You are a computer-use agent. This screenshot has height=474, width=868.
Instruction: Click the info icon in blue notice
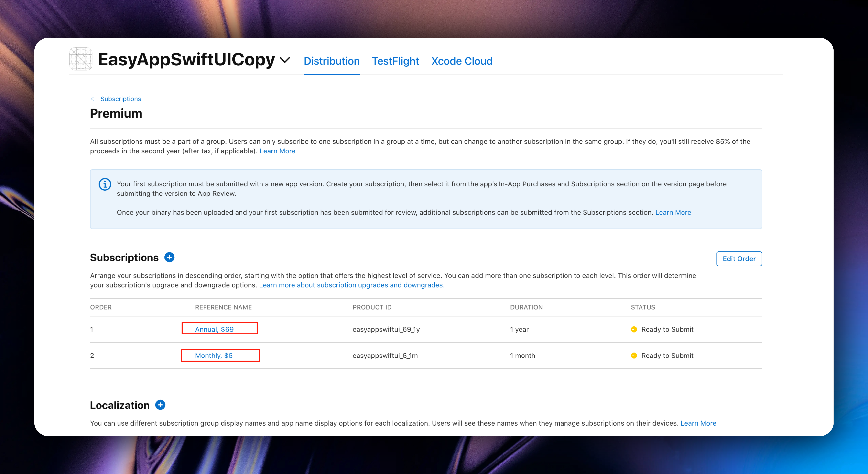pyautogui.click(x=105, y=184)
